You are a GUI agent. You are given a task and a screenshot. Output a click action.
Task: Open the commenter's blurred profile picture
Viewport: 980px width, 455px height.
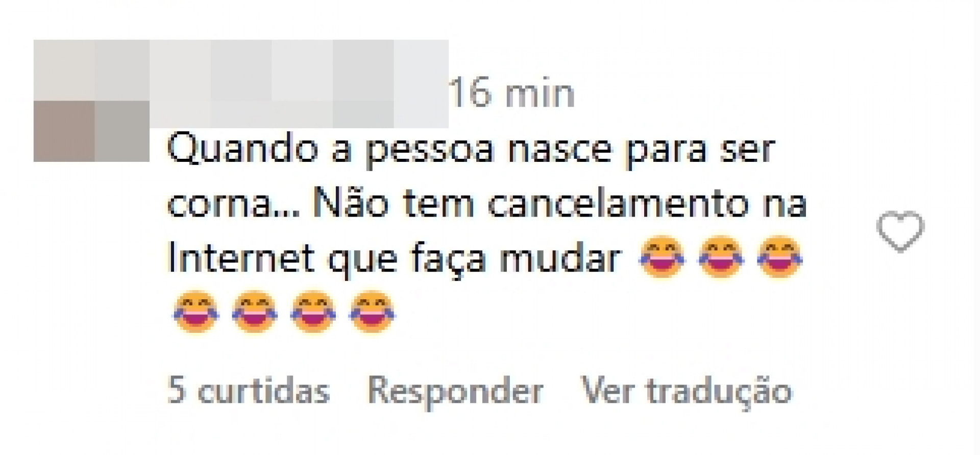click(91, 101)
